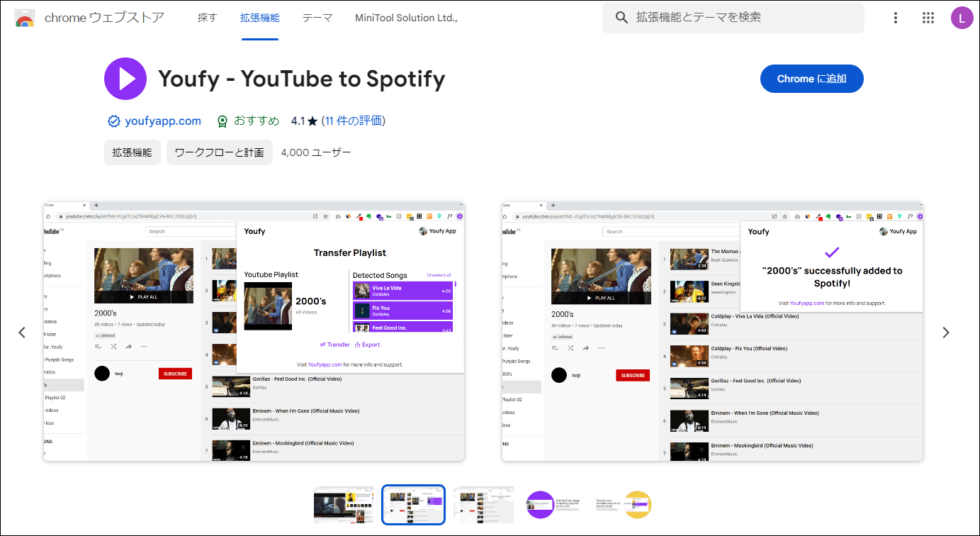Click the 拡張機能 category chip
The image size is (980, 536).
[133, 152]
